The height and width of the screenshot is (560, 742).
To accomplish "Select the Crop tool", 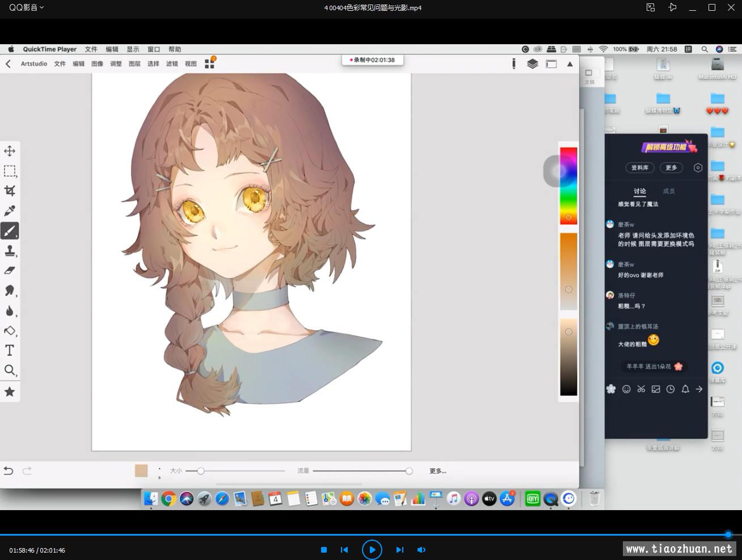I will coord(10,190).
